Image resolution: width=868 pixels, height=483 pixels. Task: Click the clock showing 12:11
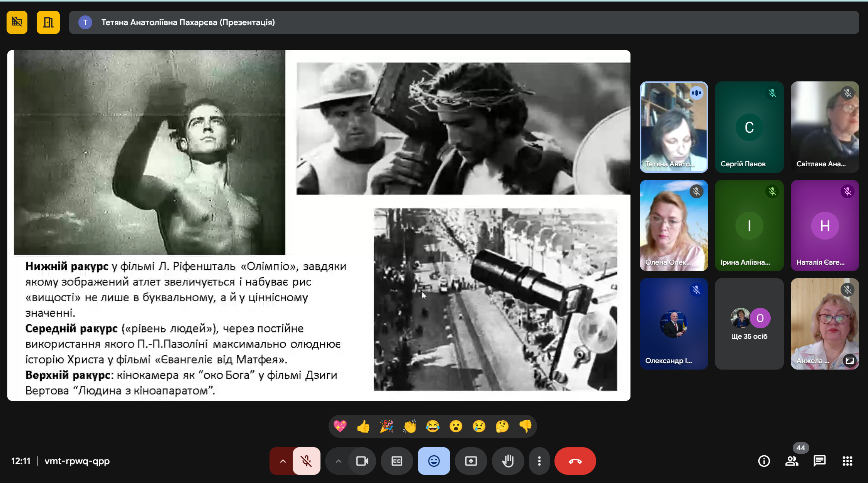click(21, 461)
